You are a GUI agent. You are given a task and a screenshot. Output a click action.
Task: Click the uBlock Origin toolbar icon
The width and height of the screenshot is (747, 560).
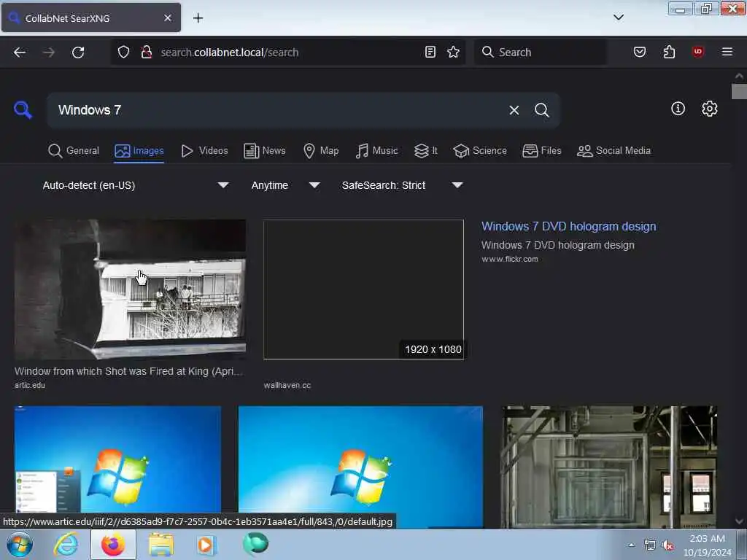coord(698,52)
